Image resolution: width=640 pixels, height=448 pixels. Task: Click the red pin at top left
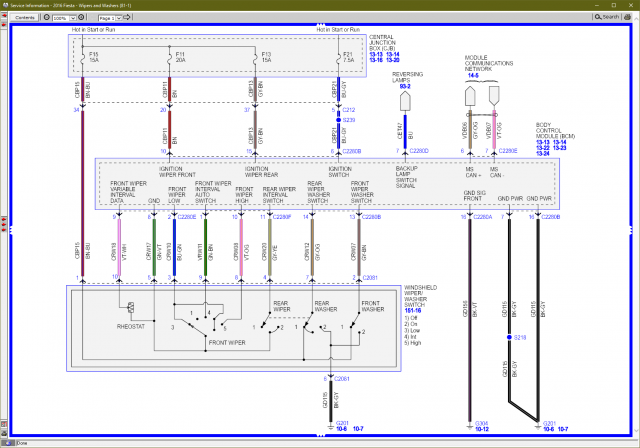point(4,16)
